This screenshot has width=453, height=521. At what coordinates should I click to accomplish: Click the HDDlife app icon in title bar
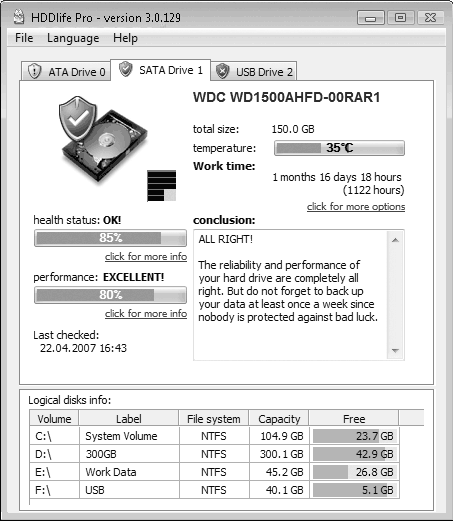pos(19,17)
